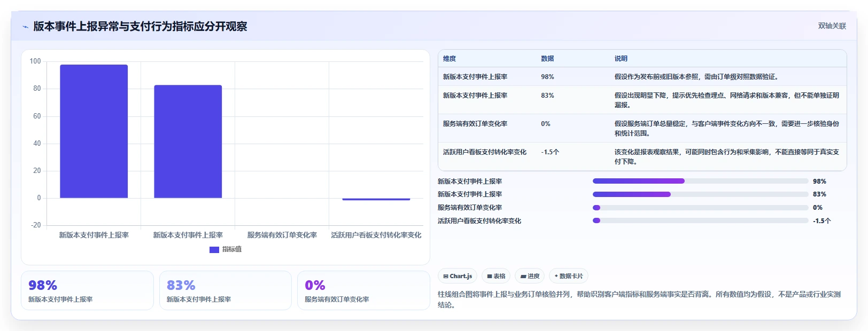Click the 83% cell in the table
Viewport: 868px width, 331px height.
[547, 96]
